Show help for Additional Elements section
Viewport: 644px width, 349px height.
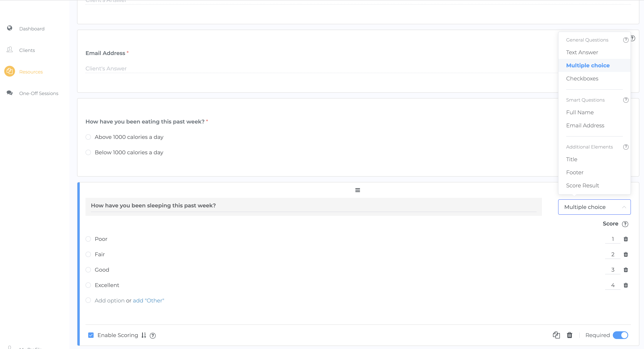tap(626, 147)
